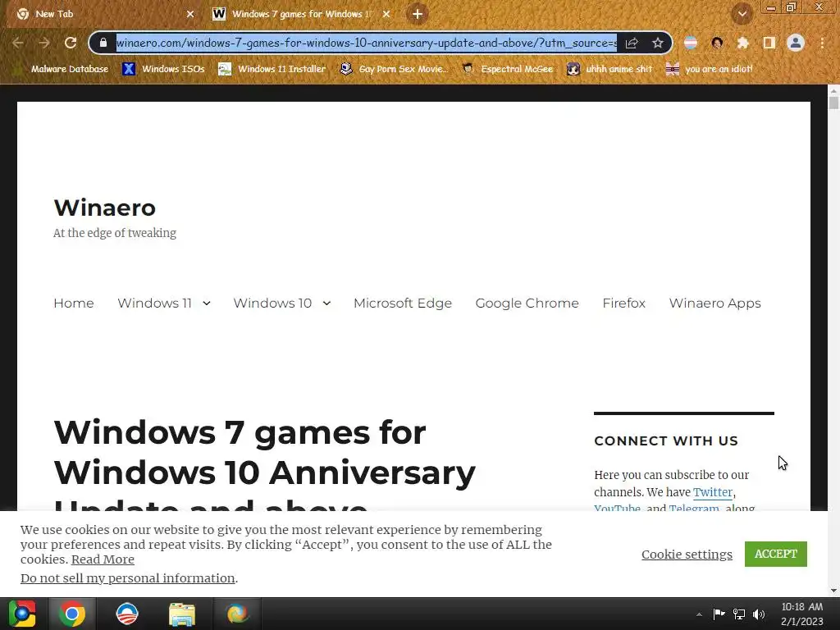The height and width of the screenshot is (630, 840).
Task: Select the address bar URL field
Action: click(367, 43)
